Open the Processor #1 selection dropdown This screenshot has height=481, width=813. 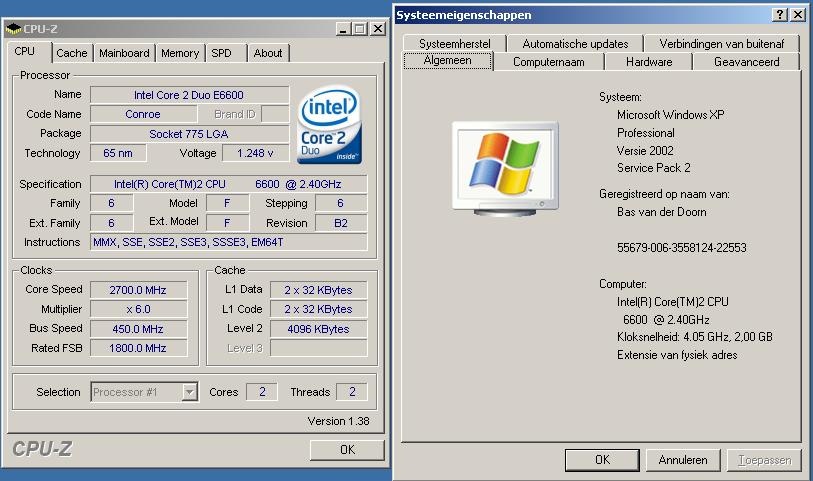pos(190,392)
